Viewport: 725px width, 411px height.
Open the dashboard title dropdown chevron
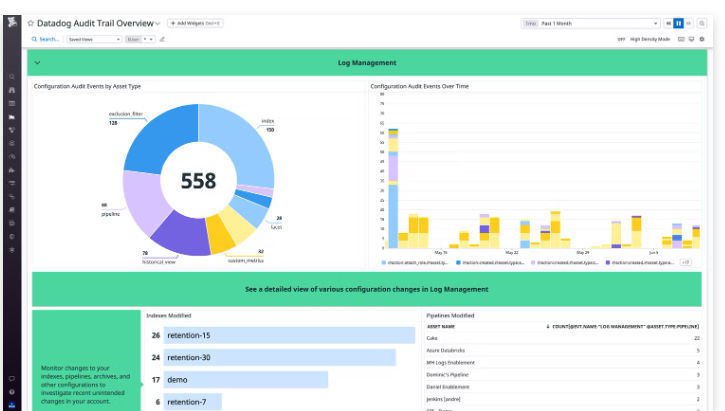coord(158,24)
